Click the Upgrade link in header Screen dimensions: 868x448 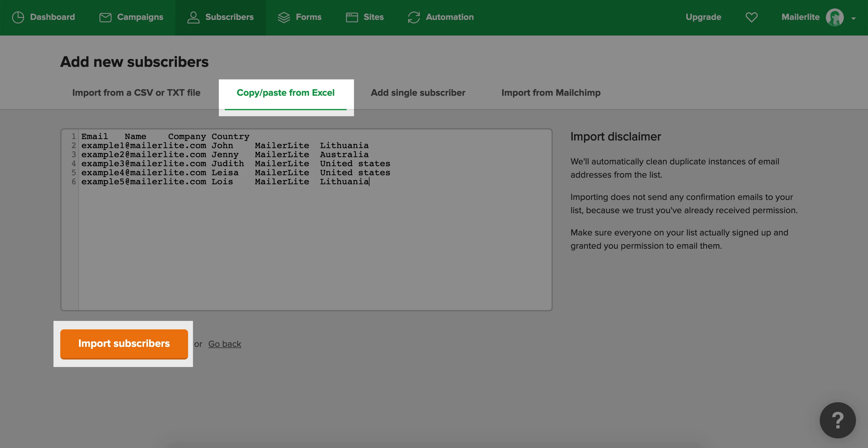coord(703,17)
